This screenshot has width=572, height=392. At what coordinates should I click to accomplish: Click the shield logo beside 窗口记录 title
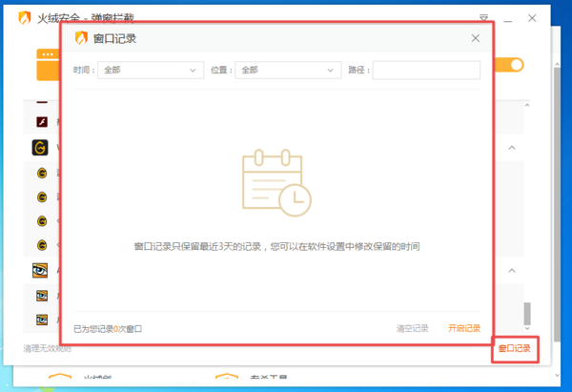point(80,38)
